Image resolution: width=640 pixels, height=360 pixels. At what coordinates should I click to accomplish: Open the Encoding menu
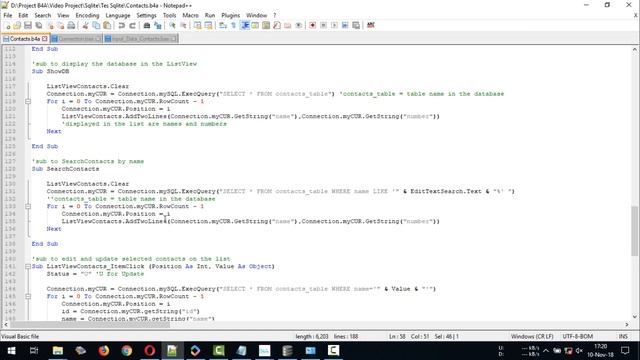pos(87,15)
